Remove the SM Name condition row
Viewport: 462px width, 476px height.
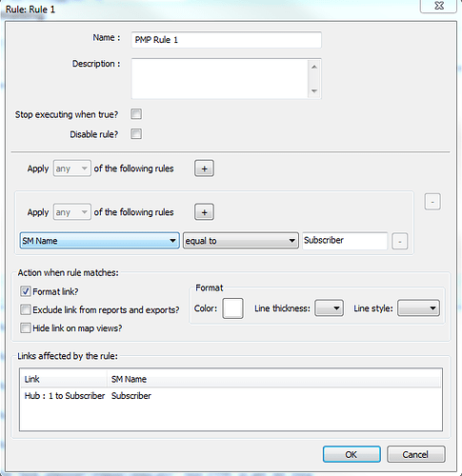400,242
